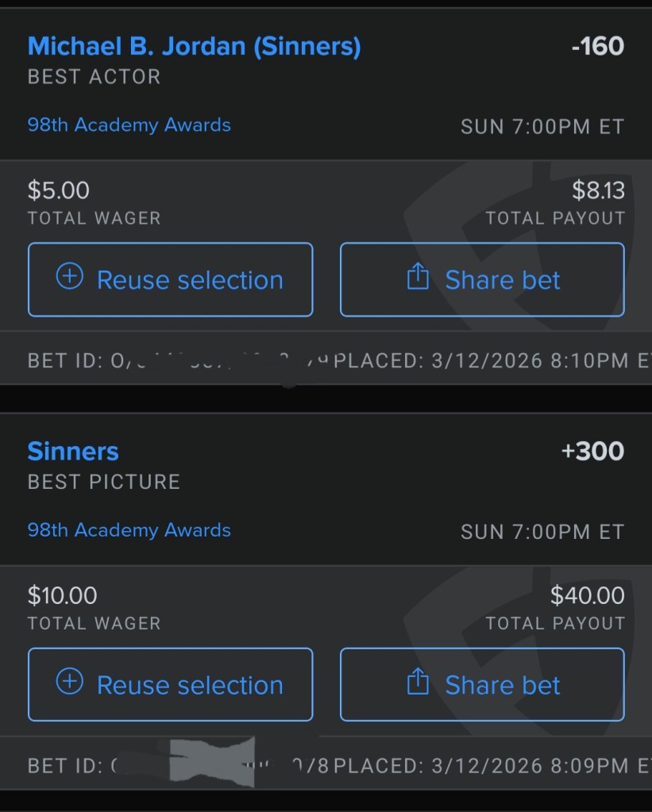The height and width of the screenshot is (812, 652).
Task: Select the $8.13 total payout amount
Action: (598, 190)
